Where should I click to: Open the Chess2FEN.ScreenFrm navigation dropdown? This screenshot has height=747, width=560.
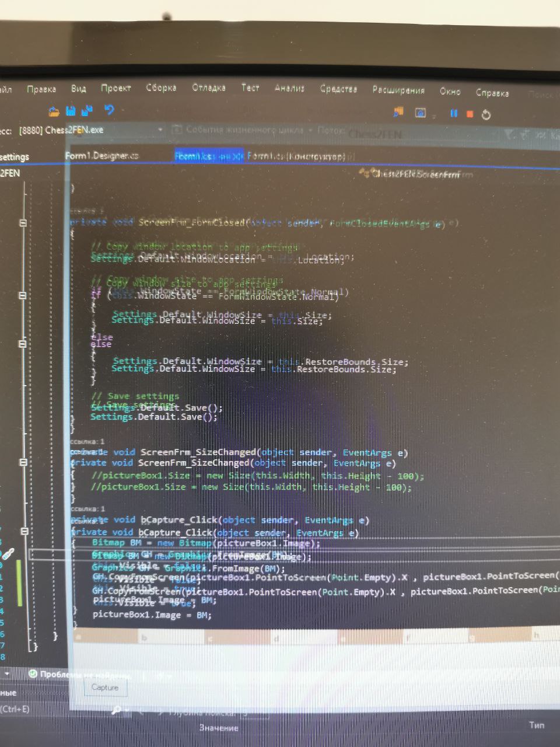tap(417, 174)
